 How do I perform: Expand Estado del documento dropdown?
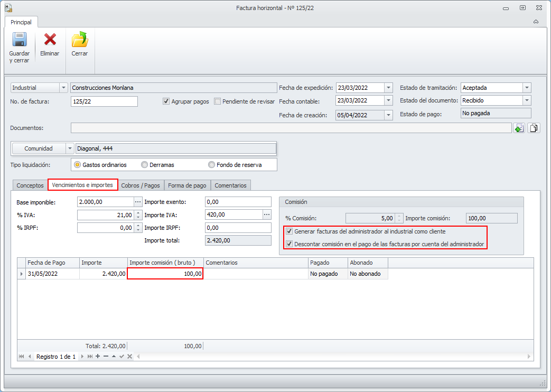[x=527, y=100]
